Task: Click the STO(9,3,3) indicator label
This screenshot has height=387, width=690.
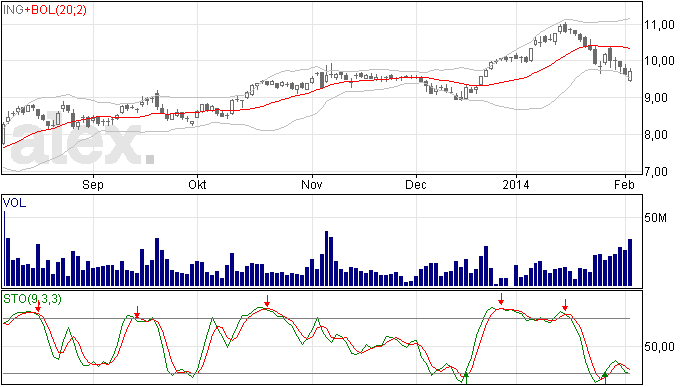Action: tap(32, 299)
